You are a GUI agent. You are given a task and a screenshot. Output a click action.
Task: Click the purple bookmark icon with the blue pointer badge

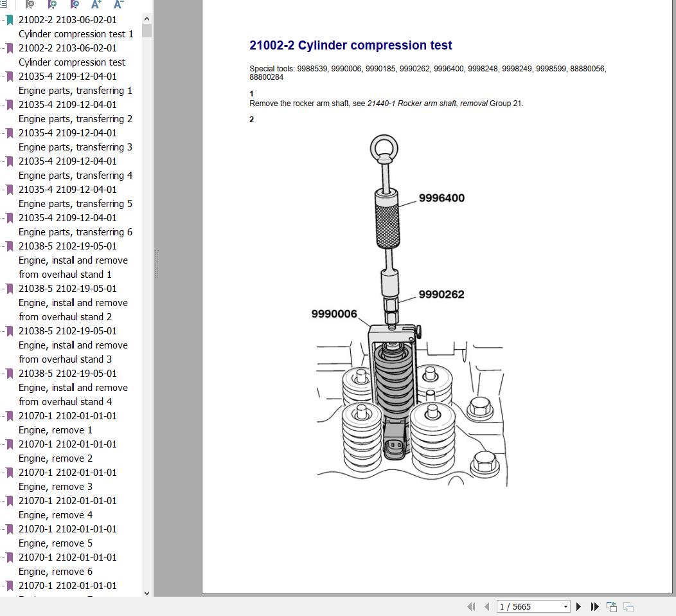75,5
